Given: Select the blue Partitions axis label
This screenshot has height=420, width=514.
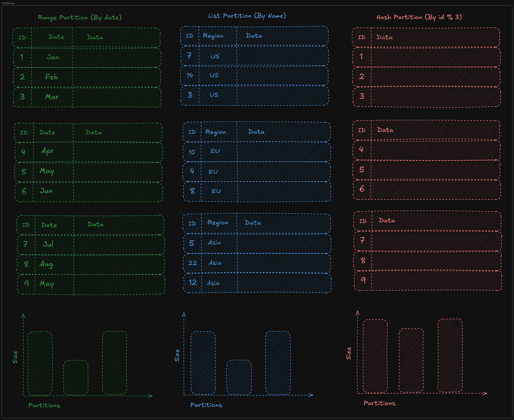Looking at the screenshot, I should 206,405.
